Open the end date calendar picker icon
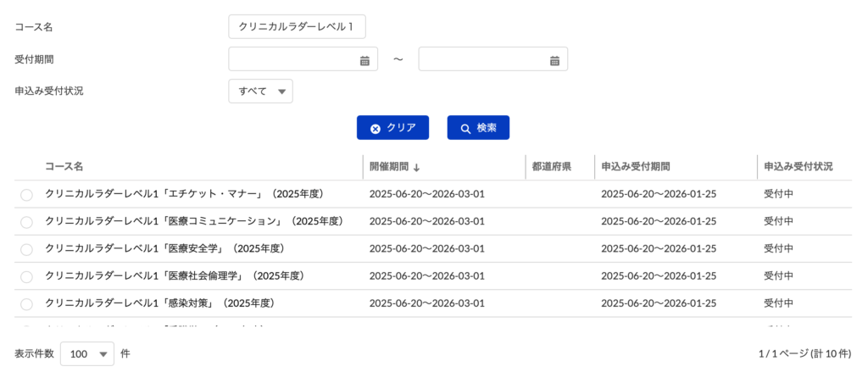The image size is (868, 372). tap(554, 60)
